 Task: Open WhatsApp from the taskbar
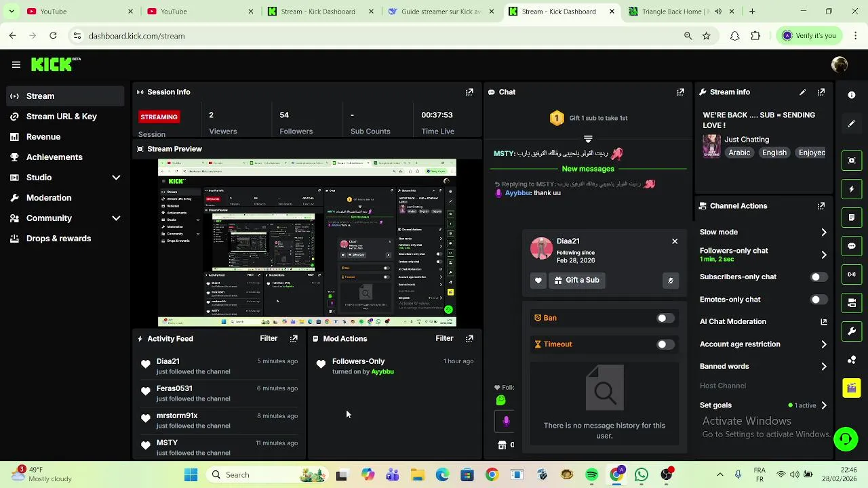[x=642, y=475]
